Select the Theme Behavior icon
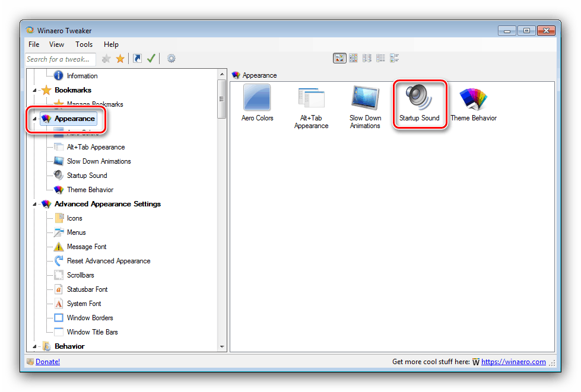This screenshot has height=392, width=581. point(473,98)
